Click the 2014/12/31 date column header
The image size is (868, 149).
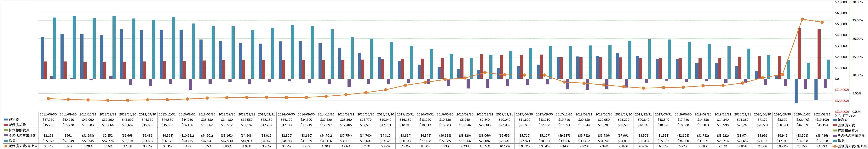[326, 114]
